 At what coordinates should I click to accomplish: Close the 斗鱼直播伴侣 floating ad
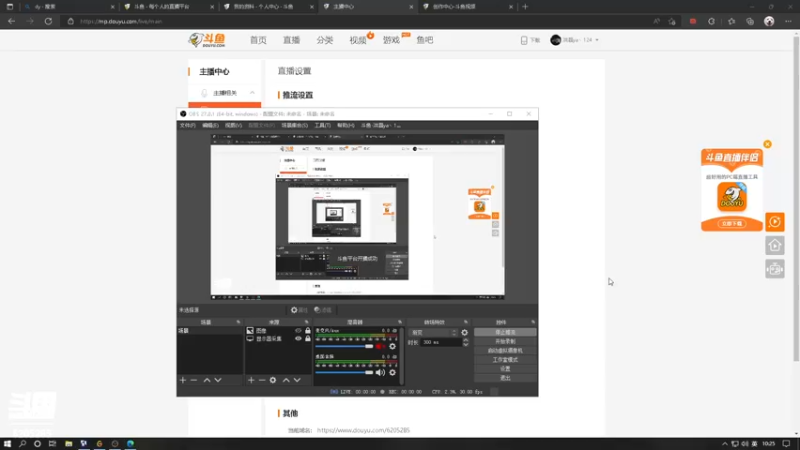point(767,144)
